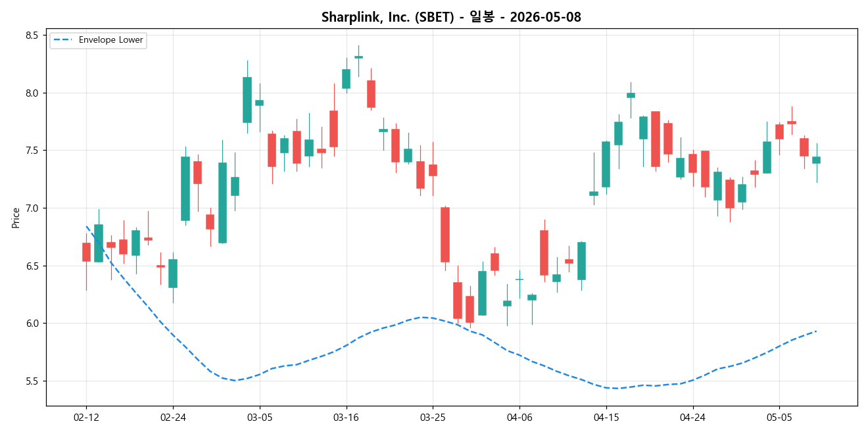Screen dimensions: 868x434
Task: Click the 04-15 date label
Action: click(x=606, y=418)
